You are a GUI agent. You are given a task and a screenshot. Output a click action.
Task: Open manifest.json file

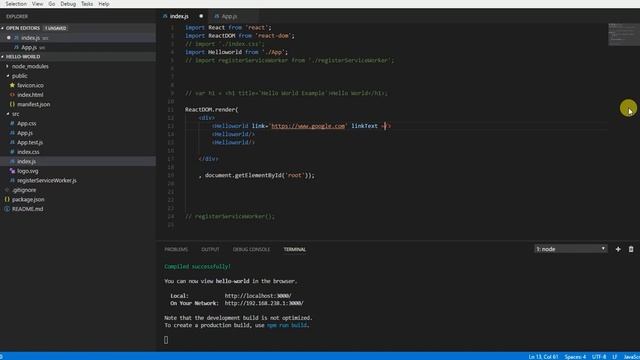[x=33, y=104]
